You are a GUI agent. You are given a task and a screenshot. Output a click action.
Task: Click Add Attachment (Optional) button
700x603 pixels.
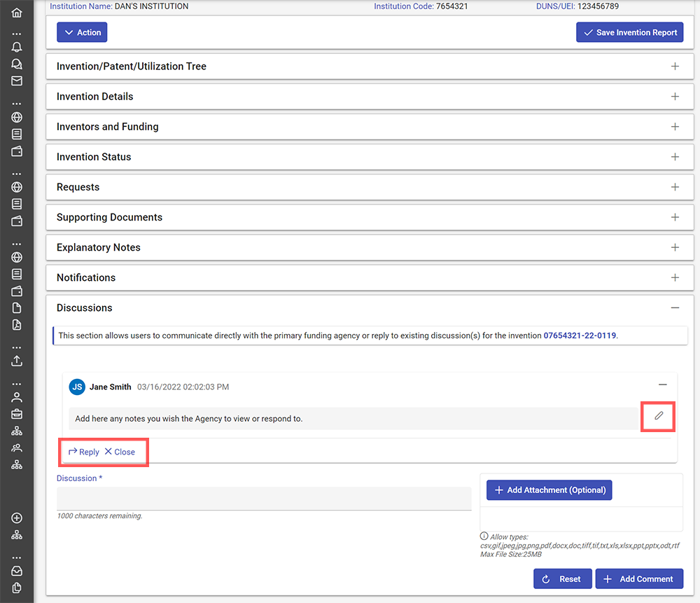point(549,490)
